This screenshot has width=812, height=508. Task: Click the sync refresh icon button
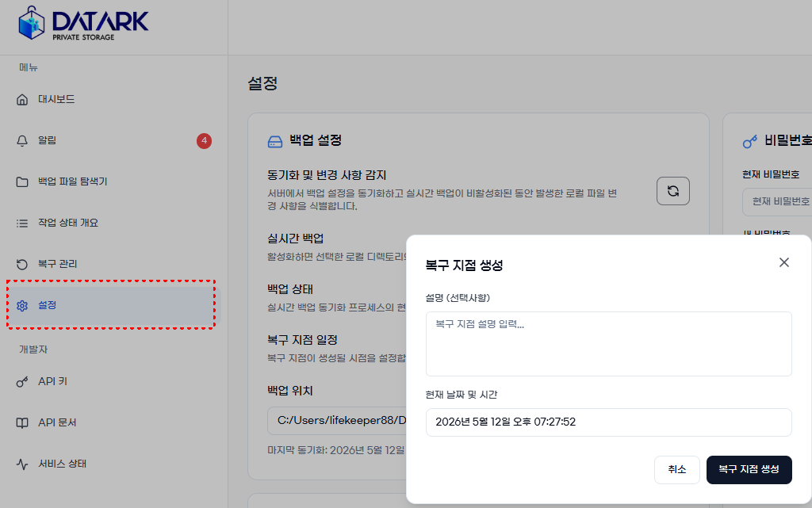coord(672,191)
